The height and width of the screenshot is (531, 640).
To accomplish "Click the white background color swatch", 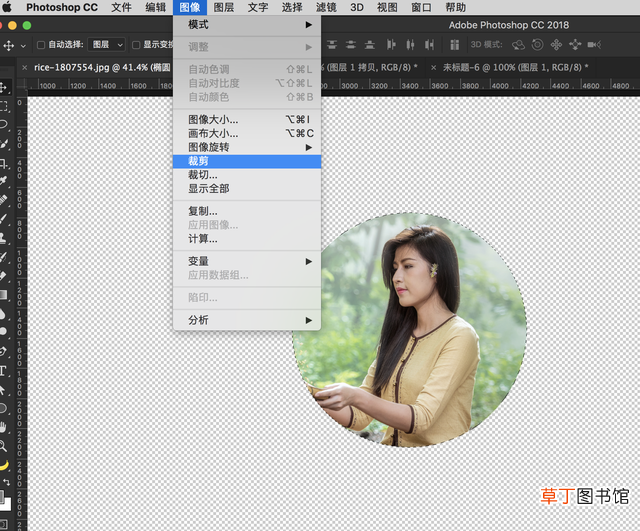I will click(6, 504).
